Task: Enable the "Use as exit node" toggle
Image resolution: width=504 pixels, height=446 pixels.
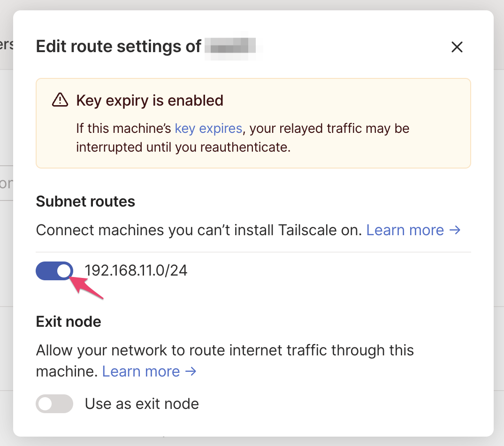Action: pyautogui.click(x=54, y=403)
